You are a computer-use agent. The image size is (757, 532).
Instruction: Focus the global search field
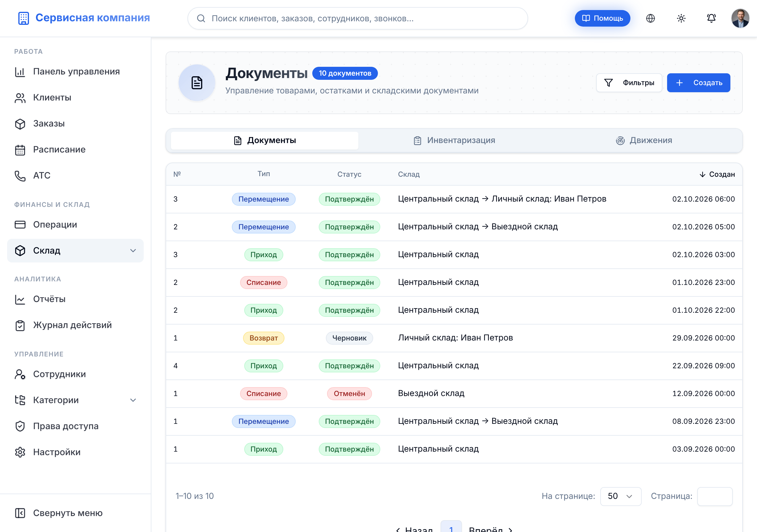pos(358,18)
